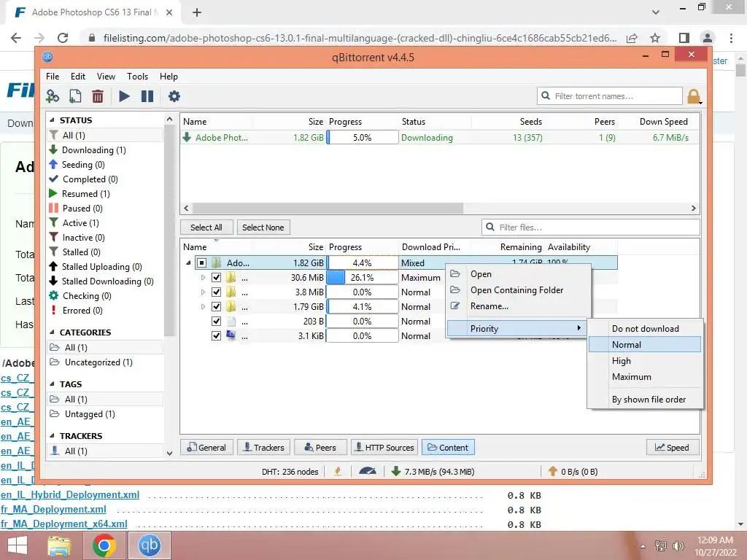This screenshot has height=560, width=747.
Task: Click the qBittorrent taskbar icon
Action: (x=149, y=545)
